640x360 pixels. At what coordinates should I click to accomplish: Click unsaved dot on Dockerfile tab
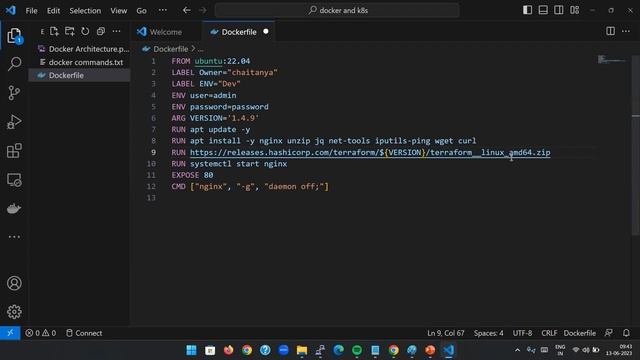[x=266, y=31]
